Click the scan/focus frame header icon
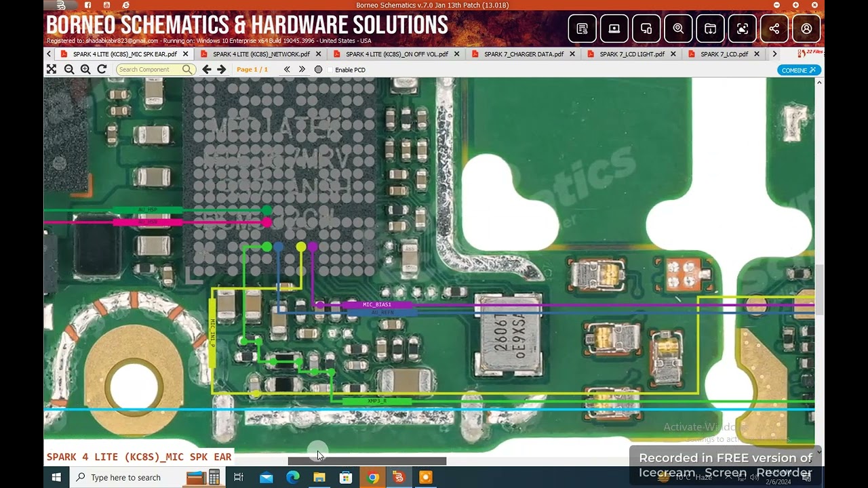The image size is (868, 488). coord(743,29)
